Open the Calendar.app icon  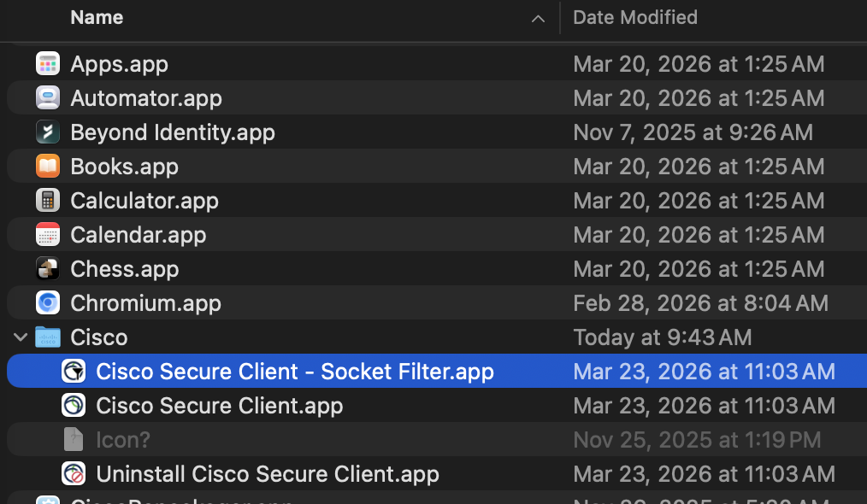click(x=48, y=234)
